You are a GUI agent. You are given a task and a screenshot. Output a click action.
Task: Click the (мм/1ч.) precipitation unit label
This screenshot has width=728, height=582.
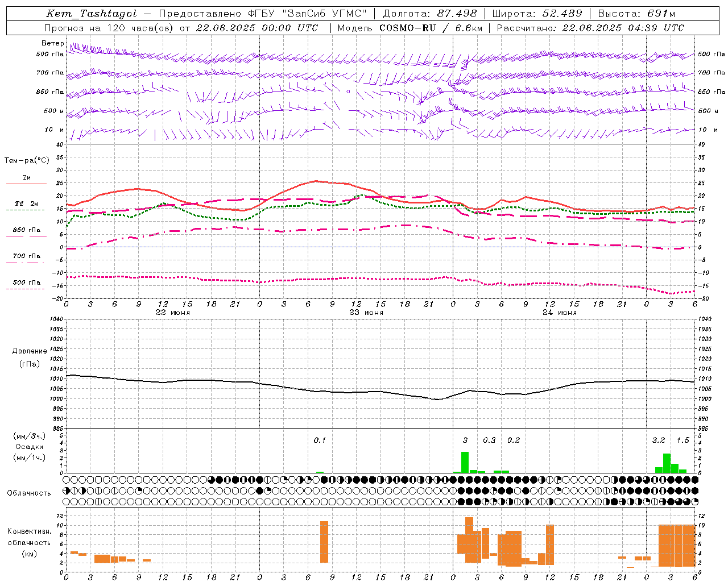pos(30,458)
